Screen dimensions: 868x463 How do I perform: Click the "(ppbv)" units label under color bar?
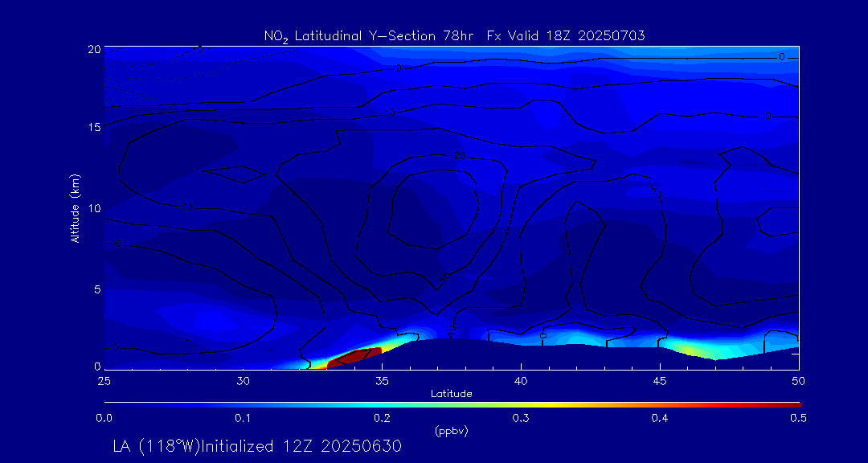click(451, 432)
